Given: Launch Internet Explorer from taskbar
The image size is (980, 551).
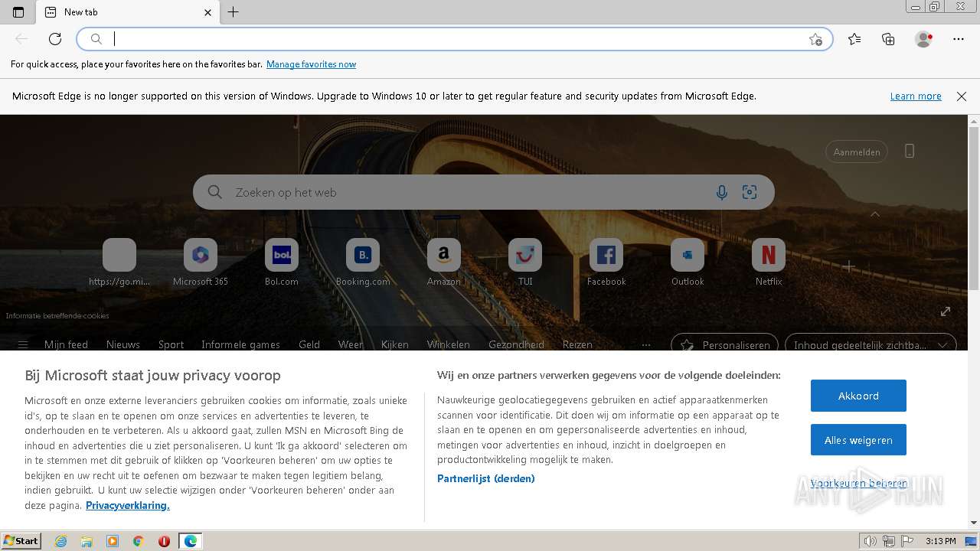Looking at the screenshot, I should tap(60, 541).
